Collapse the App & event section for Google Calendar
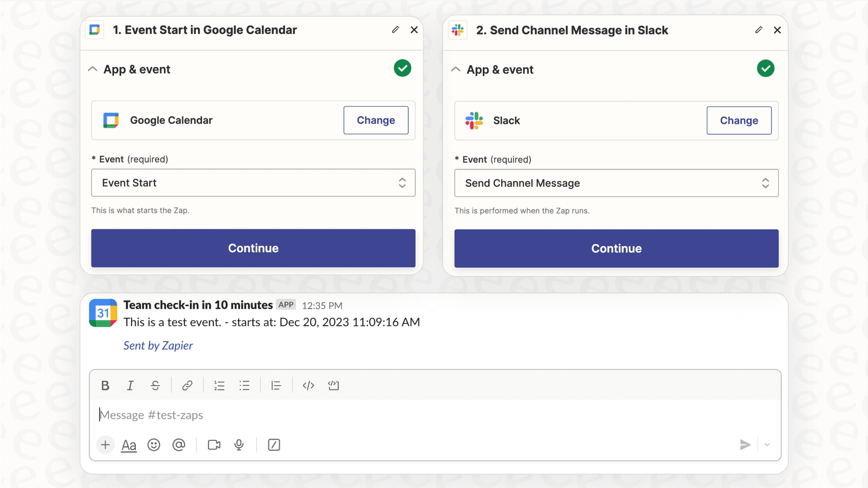This screenshot has height=488, width=868. [x=92, y=69]
